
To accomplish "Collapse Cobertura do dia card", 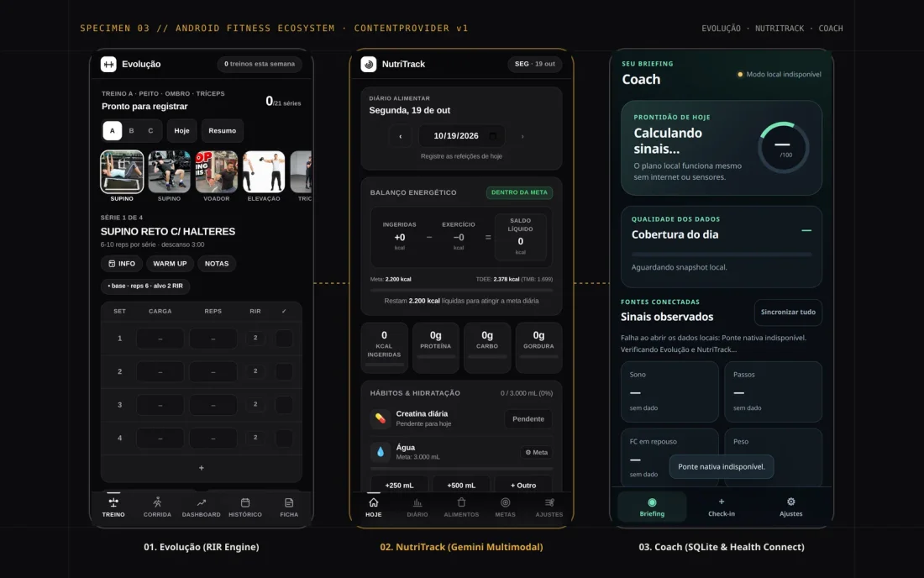I will click(x=806, y=230).
